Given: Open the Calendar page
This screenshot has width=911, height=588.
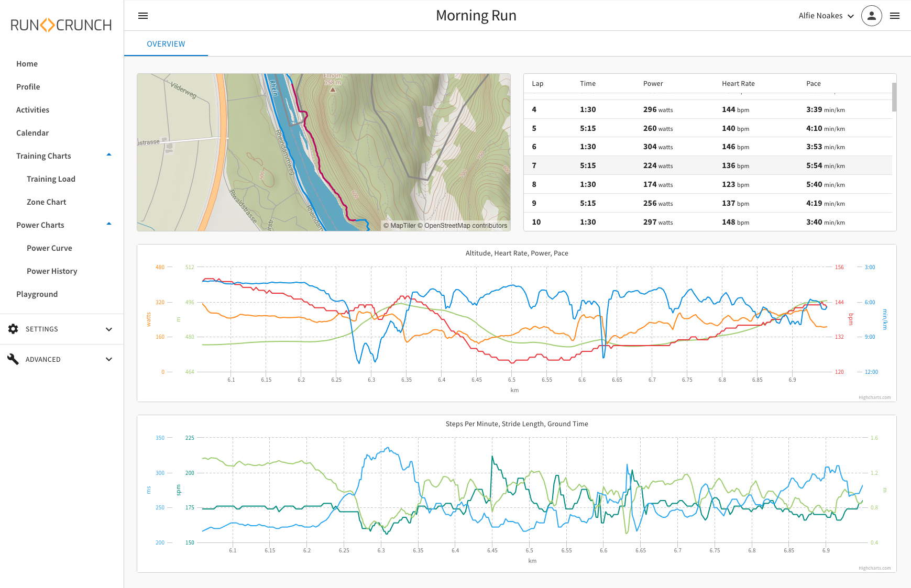Looking at the screenshot, I should tap(32, 133).
